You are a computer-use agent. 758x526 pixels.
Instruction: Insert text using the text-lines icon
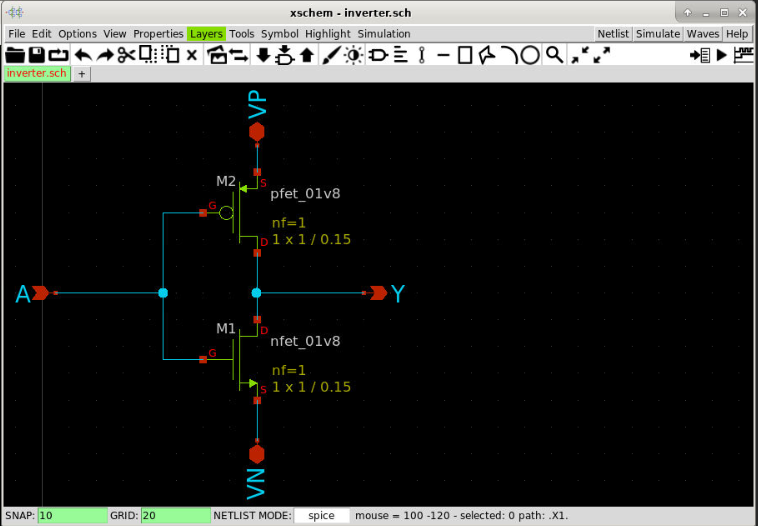(400, 55)
